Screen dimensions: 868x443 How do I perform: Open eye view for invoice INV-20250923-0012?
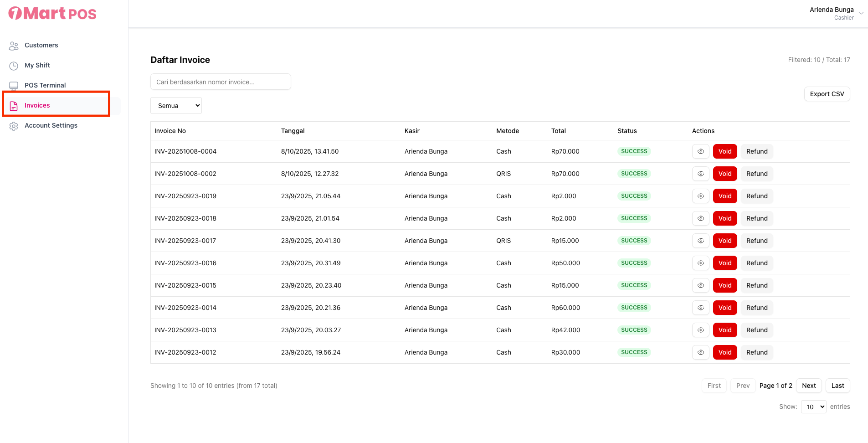[x=700, y=352]
